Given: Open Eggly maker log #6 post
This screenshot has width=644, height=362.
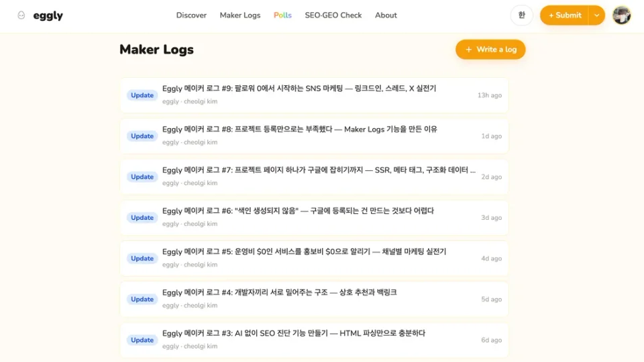Looking at the screenshot, I should [298, 211].
